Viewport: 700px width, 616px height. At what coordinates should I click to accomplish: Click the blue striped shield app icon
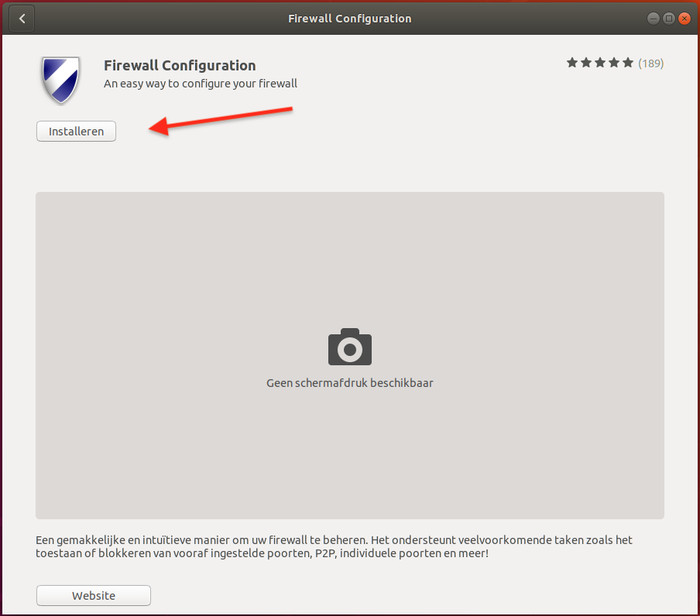coord(60,80)
